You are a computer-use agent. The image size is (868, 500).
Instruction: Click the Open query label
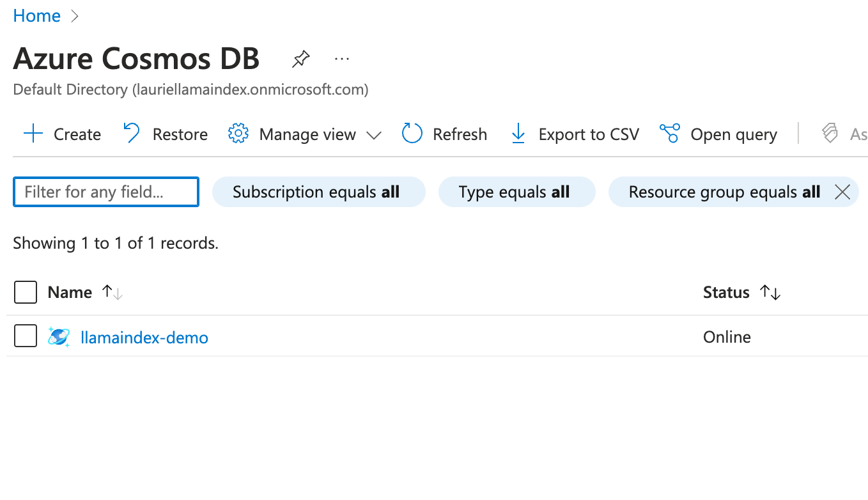point(734,134)
